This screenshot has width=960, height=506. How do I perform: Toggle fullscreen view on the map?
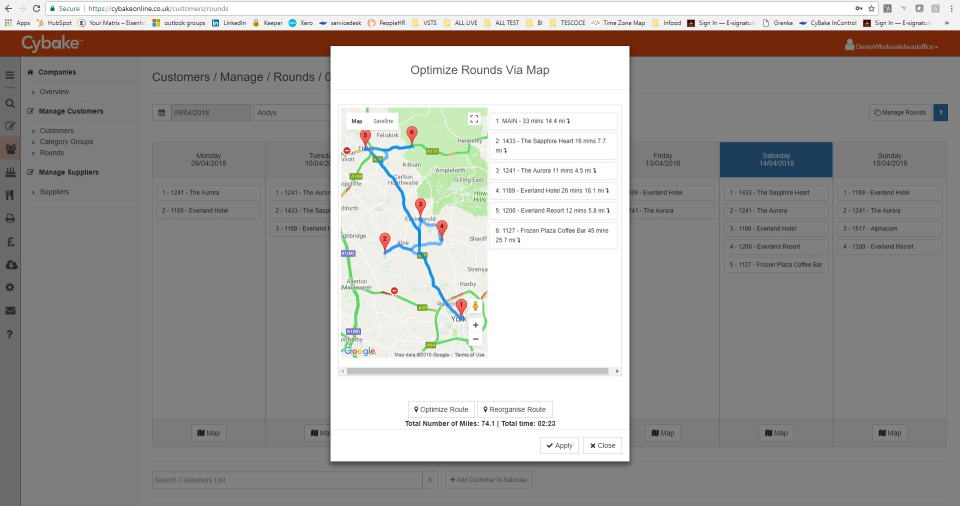(x=474, y=119)
